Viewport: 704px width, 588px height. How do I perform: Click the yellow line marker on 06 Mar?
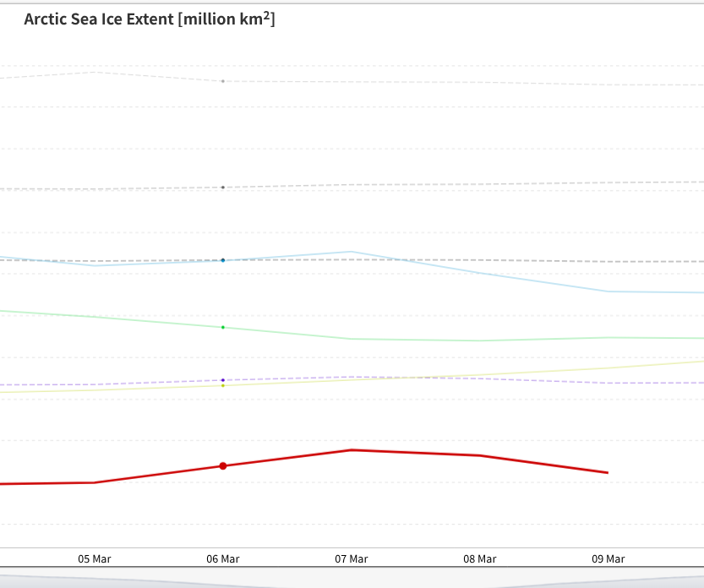[223, 386]
